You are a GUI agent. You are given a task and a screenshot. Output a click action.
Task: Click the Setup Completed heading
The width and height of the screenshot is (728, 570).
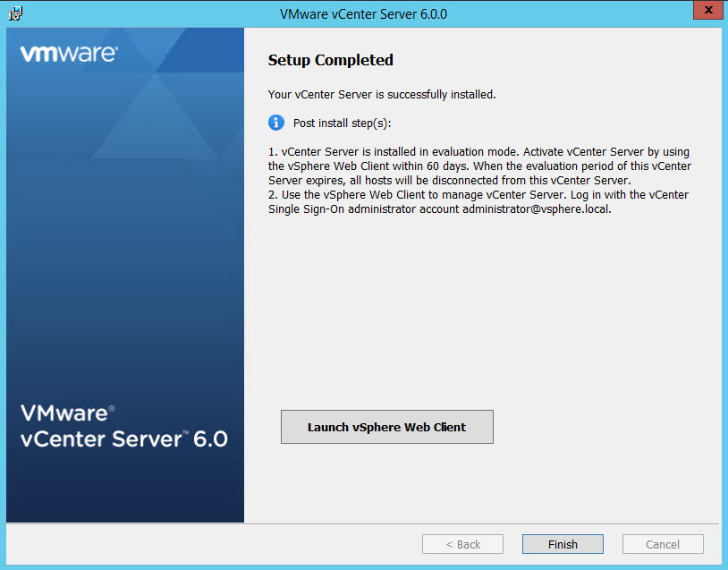[x=330, y=60]
